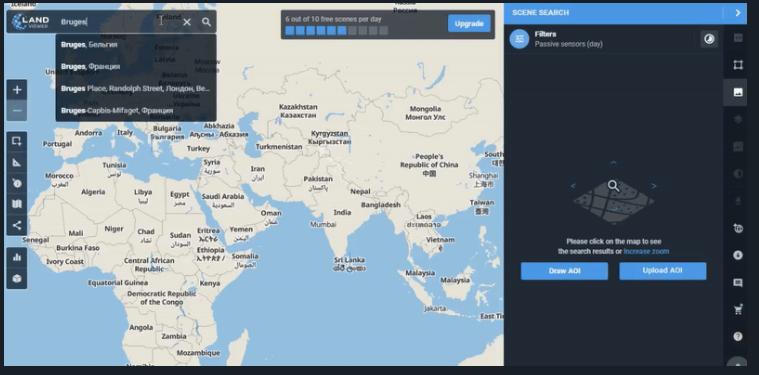Click the map zoom in plus button

click(x=17, y=90)
